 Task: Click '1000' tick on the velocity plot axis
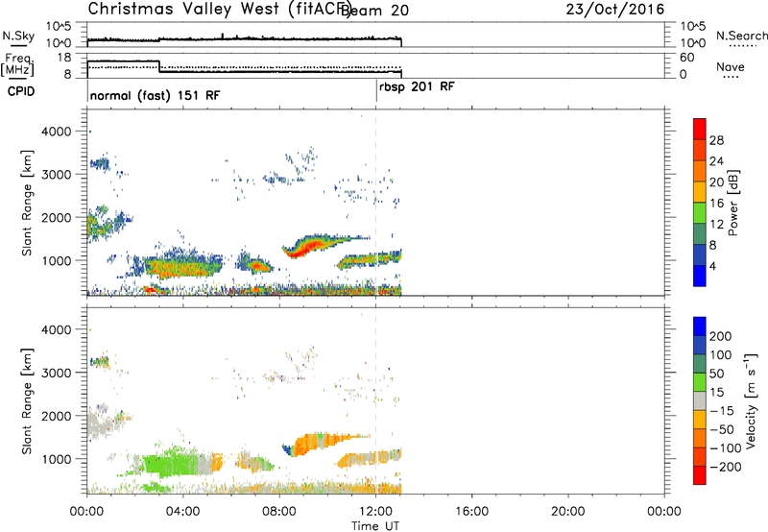tap(57, 459)
